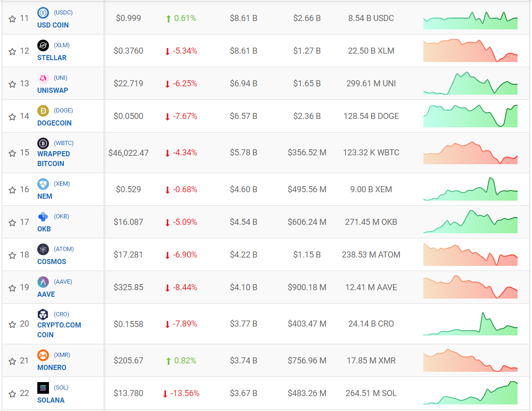This screenshot has height=411, width=532.
Task: Favorite NEM with the star
Action: tap(12, 190)
